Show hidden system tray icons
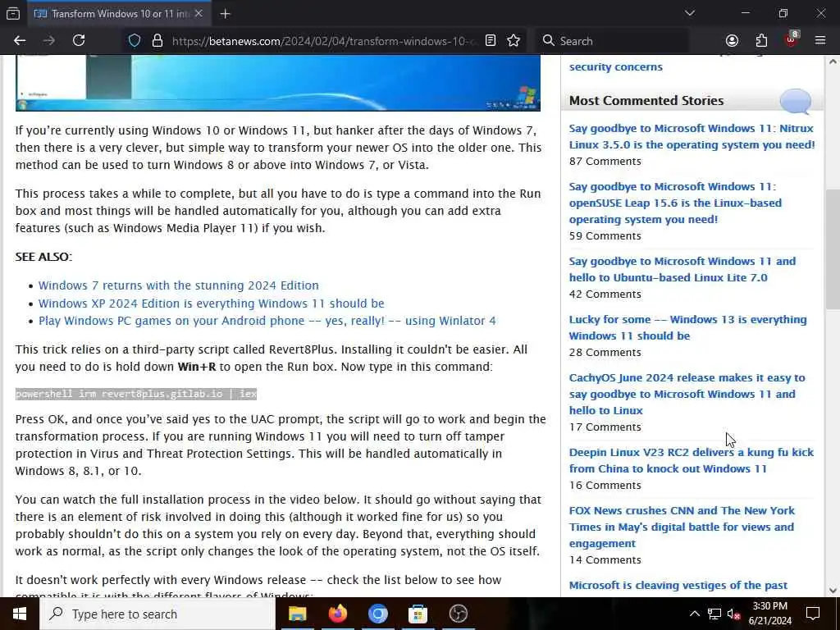The height and width of the screenshot is (630, 840). point(694,614)
